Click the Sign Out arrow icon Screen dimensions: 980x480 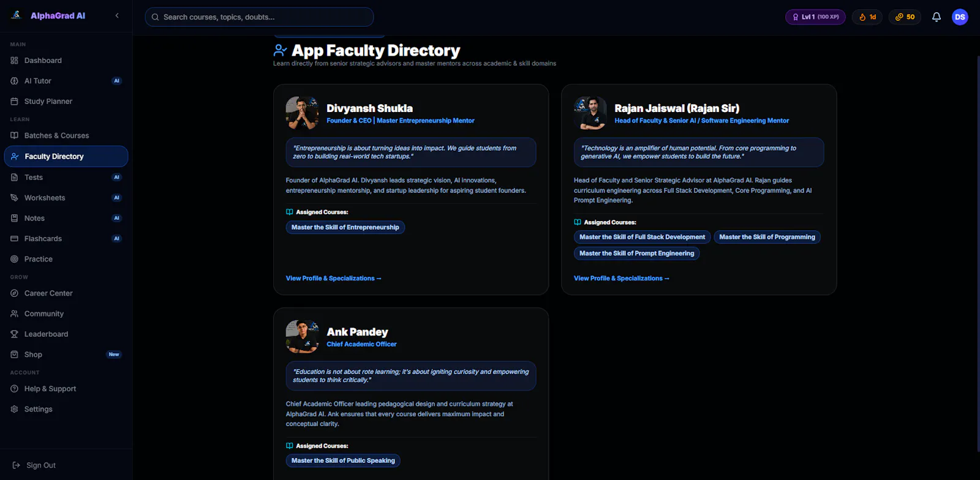(x=17, y=465)
